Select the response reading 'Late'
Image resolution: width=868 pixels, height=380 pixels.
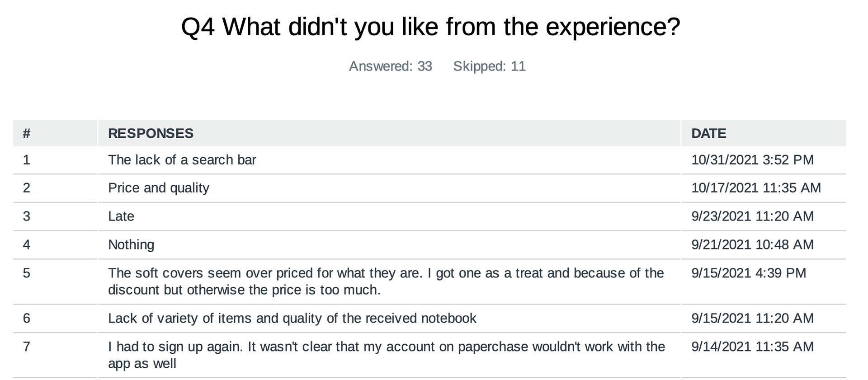click(121, 216)
